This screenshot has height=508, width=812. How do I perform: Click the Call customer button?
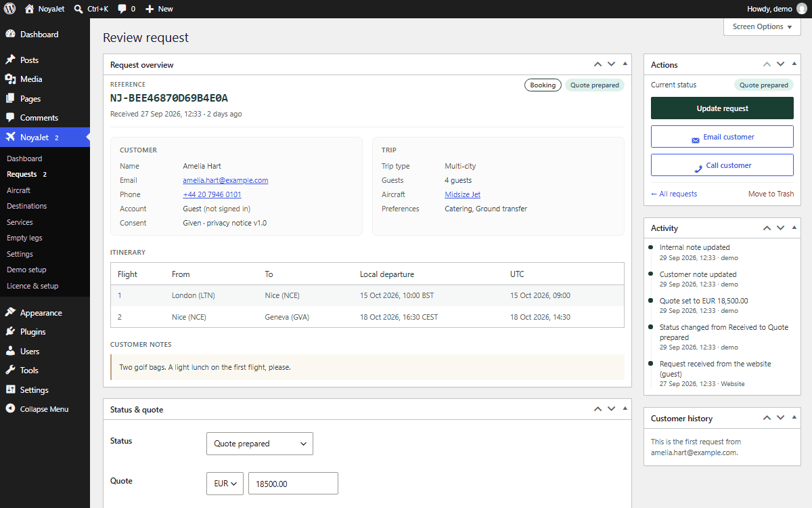pyautogui.click(x=722, y=165)
